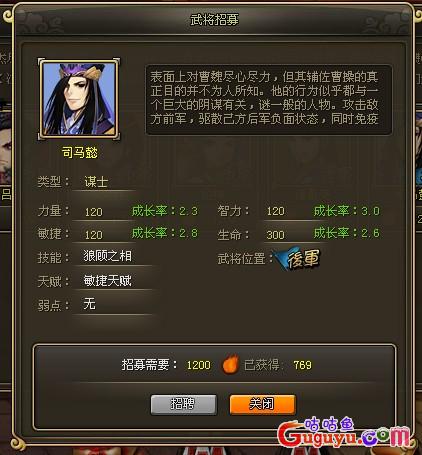The height and width of the screenshot is (455, 422).
Task: Click Sima Yi's portrait thumbnail
Action: 79,99
